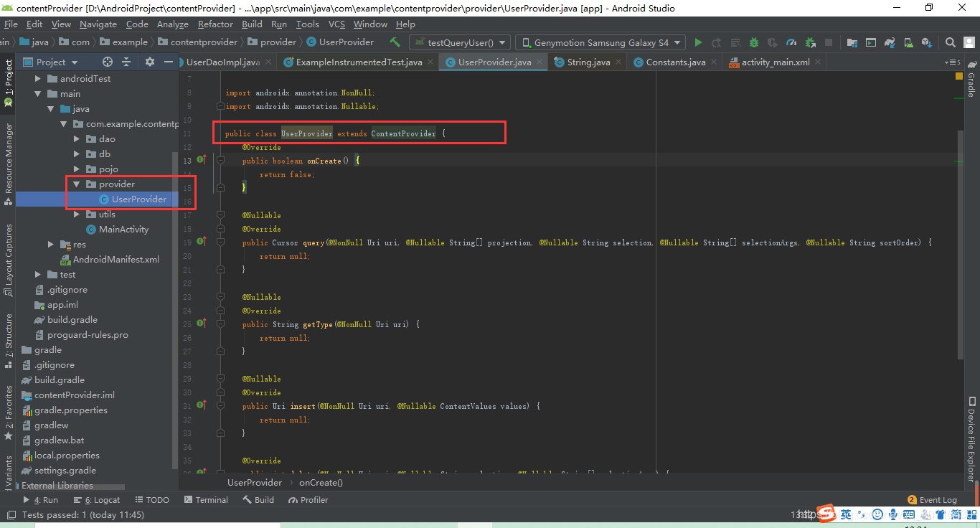Collapse the provider package folder
The image size is (980, 528).
click(76, 184)
